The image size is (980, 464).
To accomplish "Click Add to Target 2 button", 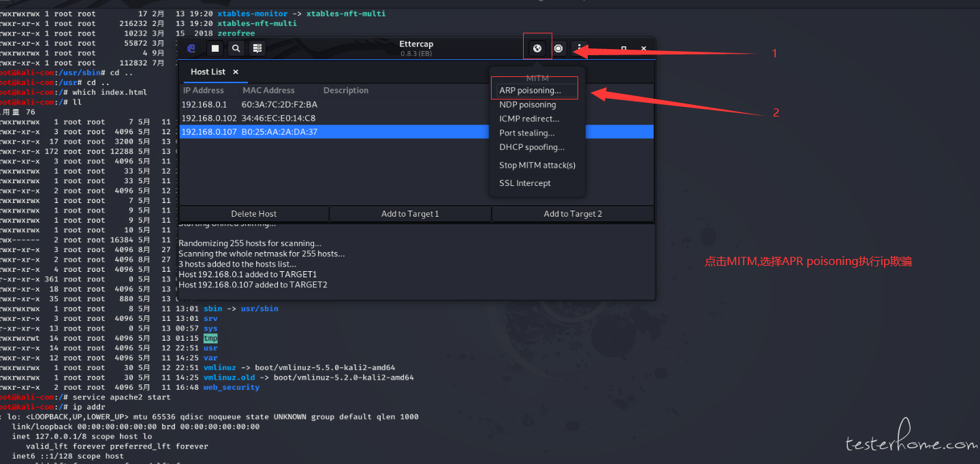I will tap(573, 214).
